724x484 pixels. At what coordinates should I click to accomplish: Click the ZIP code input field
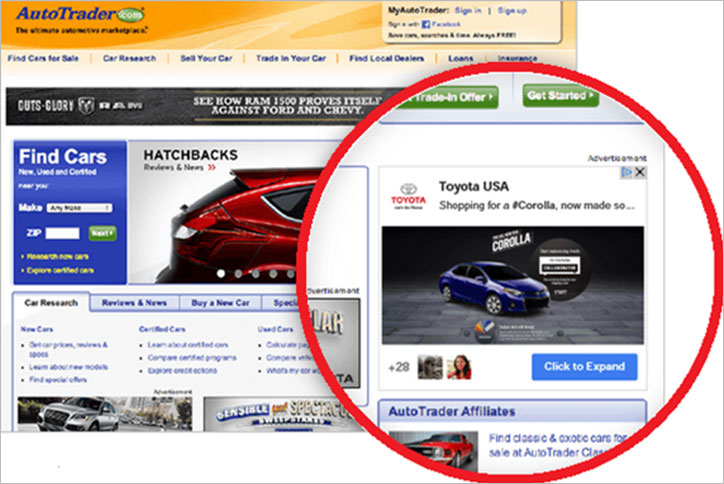(x=62, y=233)
